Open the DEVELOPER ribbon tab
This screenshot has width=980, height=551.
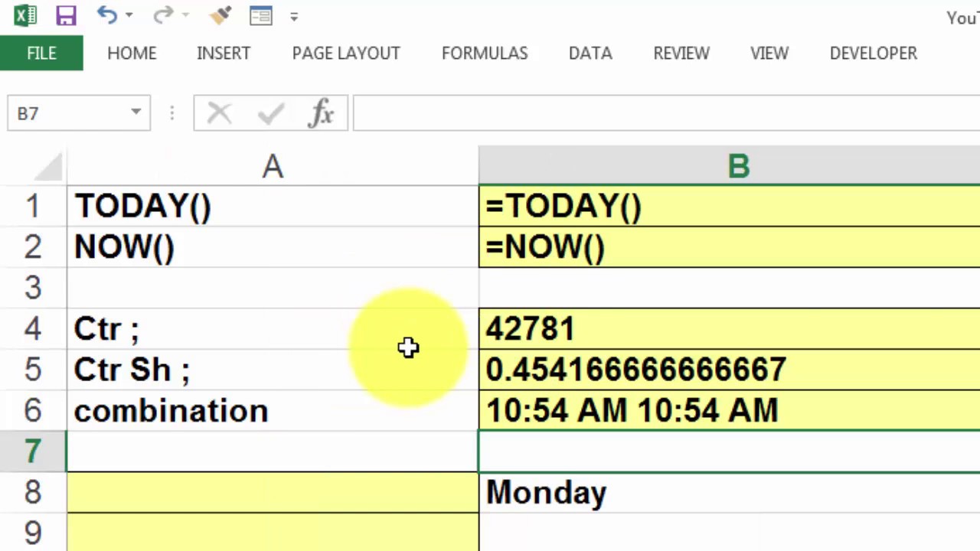pyautogui.click(x=874, y=54)
